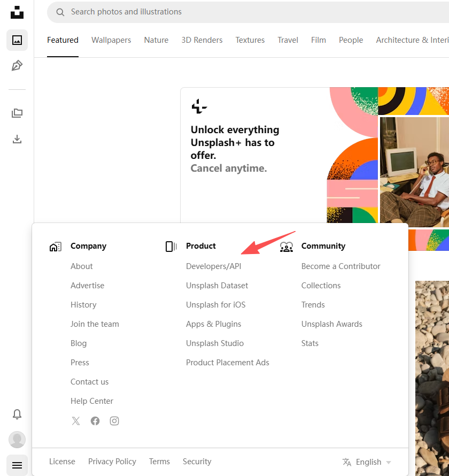Click the Unsplash logo in sidebar

coord(17,12)
